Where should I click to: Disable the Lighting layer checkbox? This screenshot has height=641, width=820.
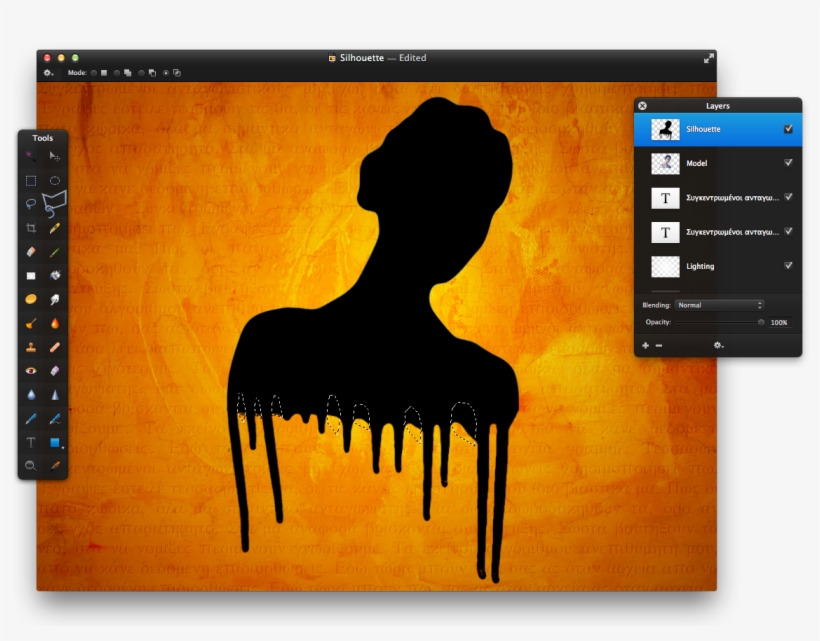pyautogui.click(x=787, y=266)
